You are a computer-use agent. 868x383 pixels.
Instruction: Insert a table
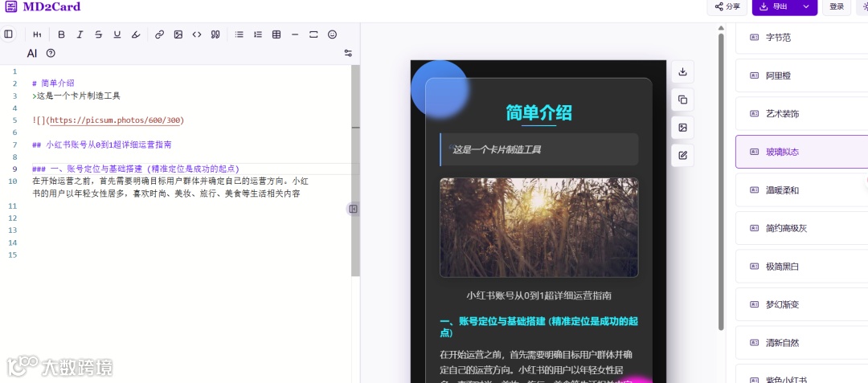coord(276,35)
